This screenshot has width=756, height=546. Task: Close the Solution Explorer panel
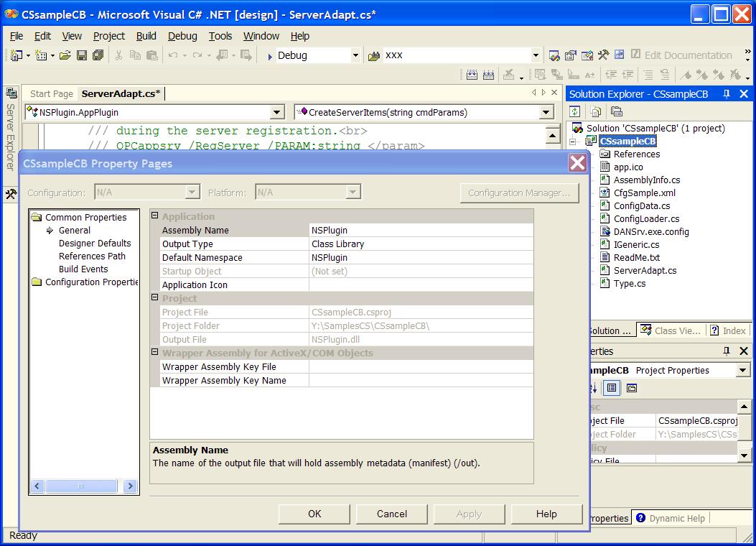click(x=744, y=94)
